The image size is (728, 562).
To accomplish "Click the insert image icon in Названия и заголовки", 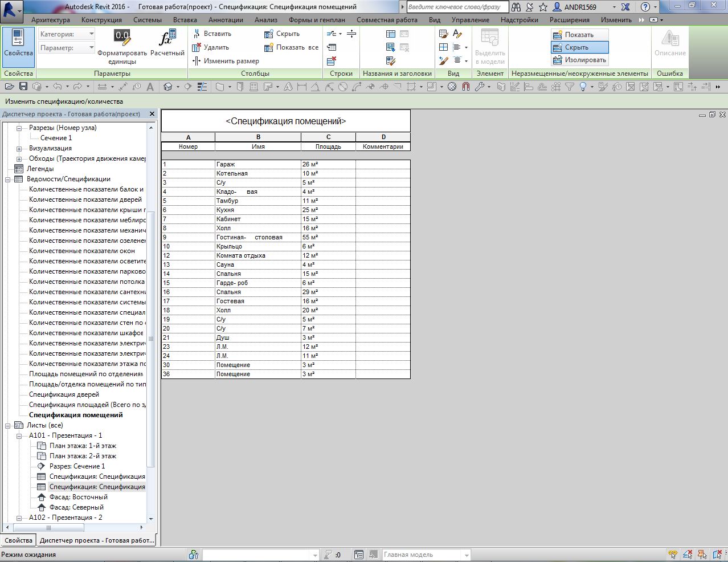I will pyautogui.click(x=390, y=47).
